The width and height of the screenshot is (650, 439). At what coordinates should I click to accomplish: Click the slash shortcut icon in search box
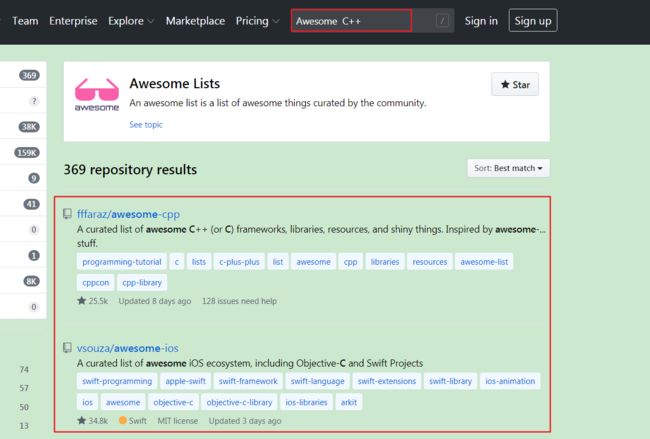[442, 20]
